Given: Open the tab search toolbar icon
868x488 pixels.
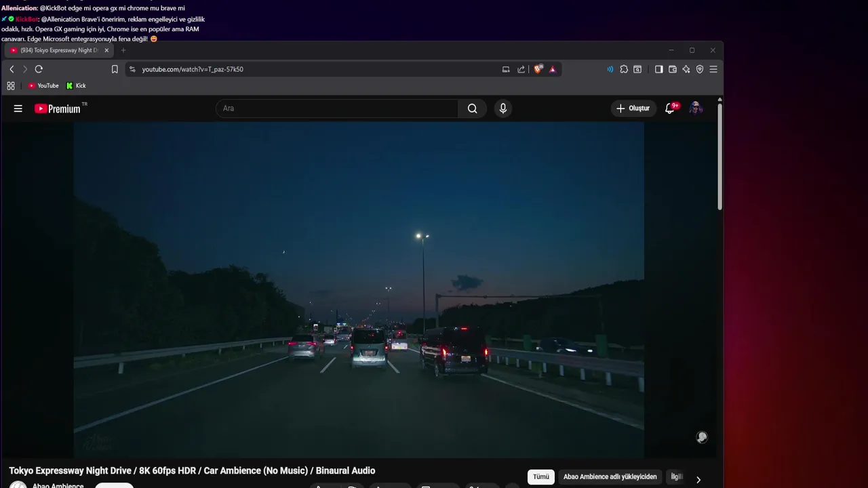Looking at the screenshot, I should tap(637, 69).
